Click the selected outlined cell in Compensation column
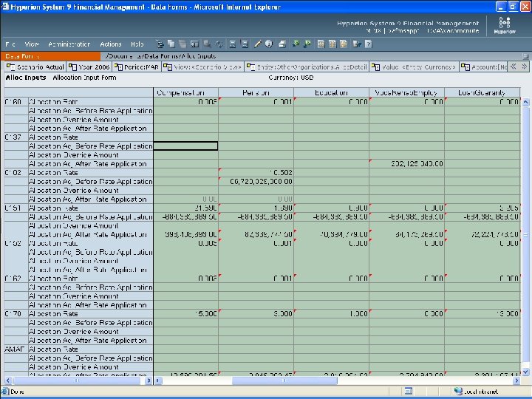532x399 pixels. [185, 146]
